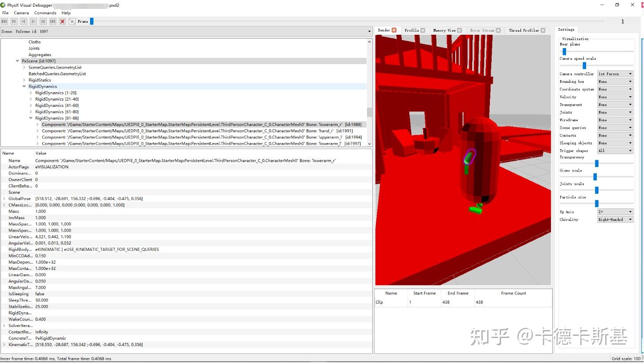The width and height of the screenshot is (644, 363).
Task: Adjust the Camera speed scale slider
Action: [x=584, y=65]
